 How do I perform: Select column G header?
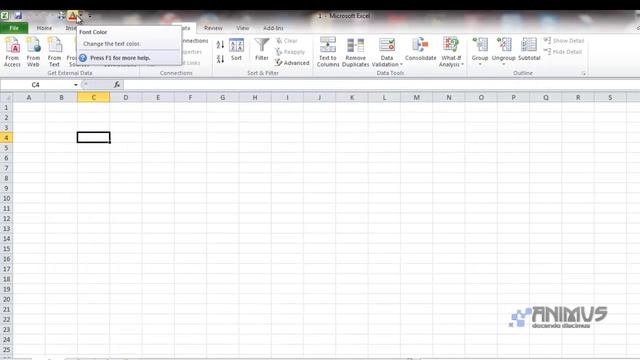(x=222, y=98)
